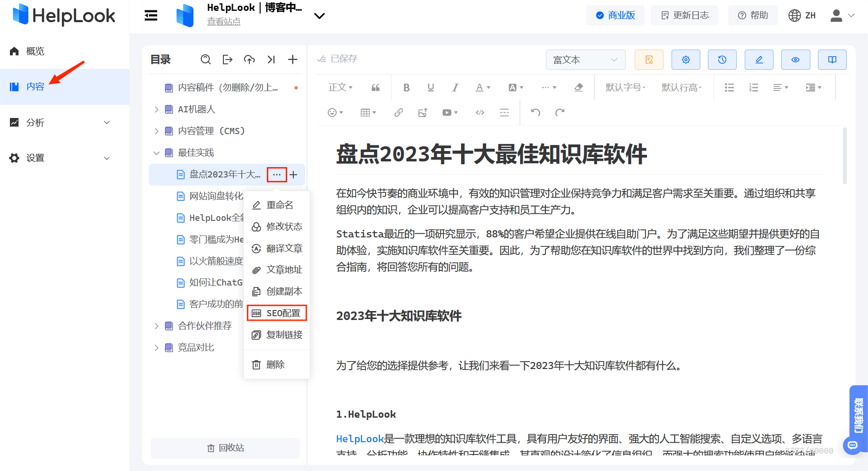Toggle underline formatting
868x471 pixels.
(x=431, y=87)
